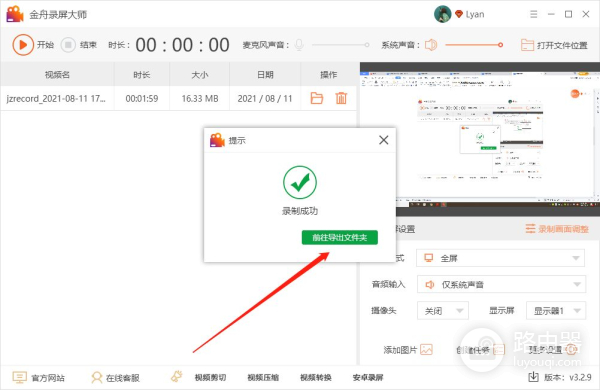600x390 pixels.
Task: Click the online support person icon
Action: (x=96, y=378)
